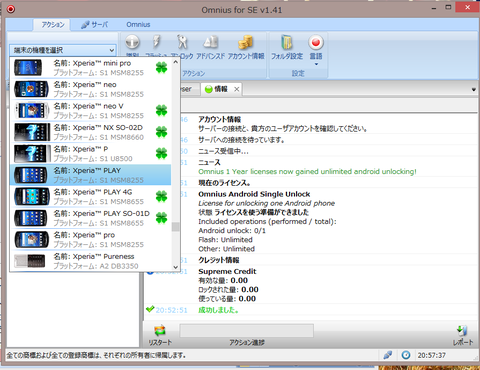
Task: Click the Unlock keys icon
Action: (x=182, y=42)
